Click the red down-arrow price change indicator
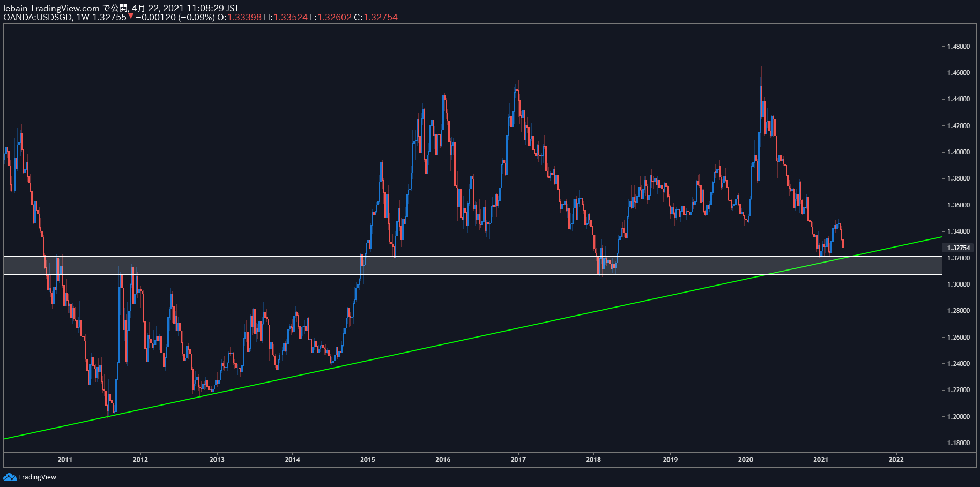 tap(131, 17)
